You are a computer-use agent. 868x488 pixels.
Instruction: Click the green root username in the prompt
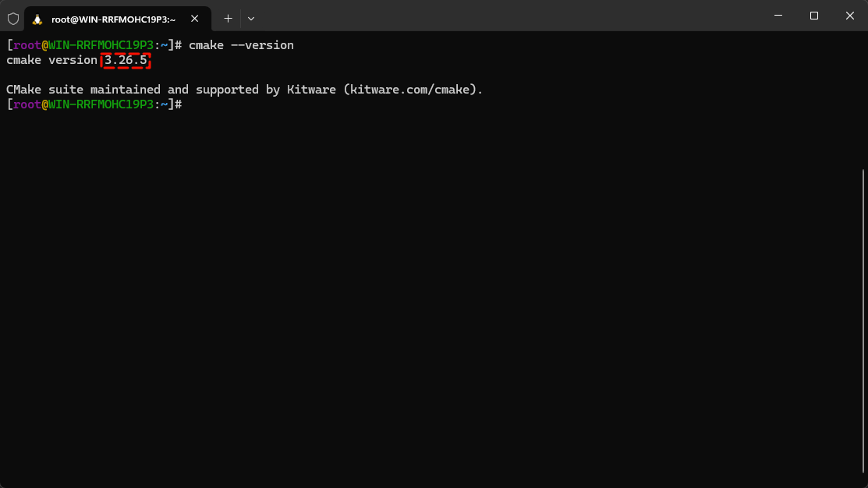(27, 44)
